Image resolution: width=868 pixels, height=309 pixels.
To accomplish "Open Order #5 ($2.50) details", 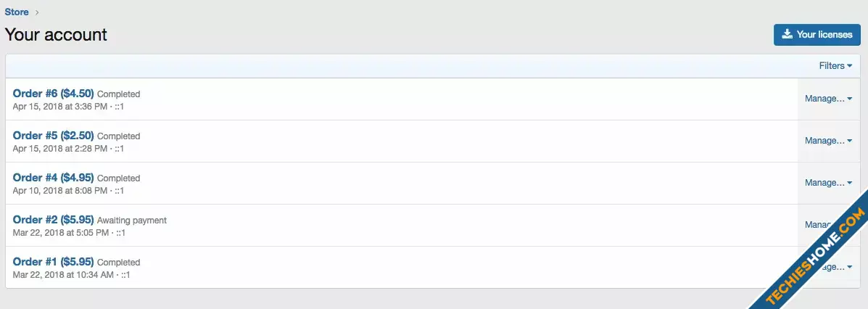I will 53,135.
